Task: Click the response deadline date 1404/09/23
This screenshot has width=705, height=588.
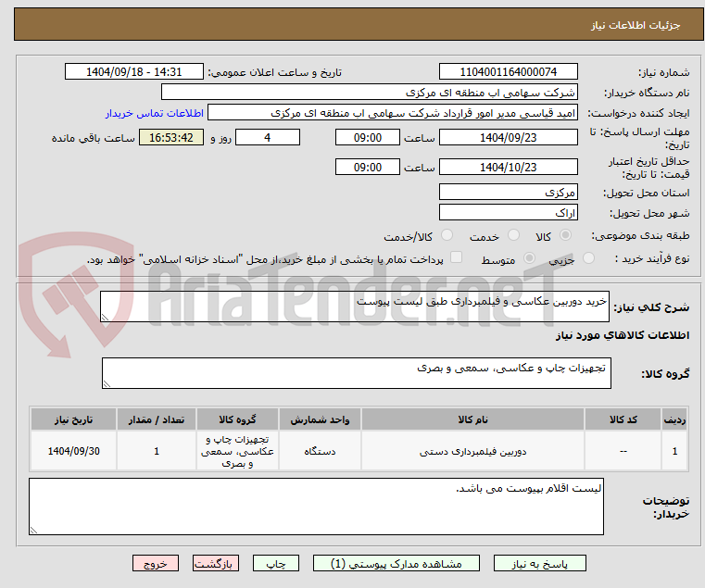Action: pyautogui.click(x=508, y=138)
